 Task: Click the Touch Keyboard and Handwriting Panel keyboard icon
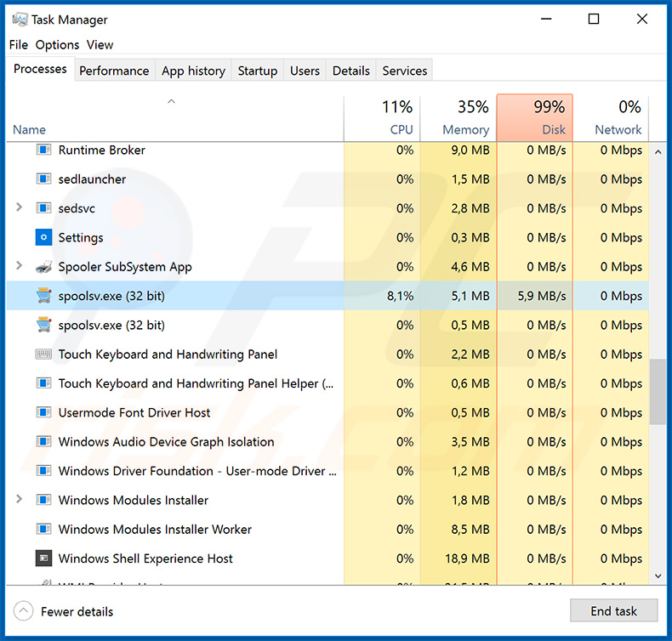pos(43,355)
